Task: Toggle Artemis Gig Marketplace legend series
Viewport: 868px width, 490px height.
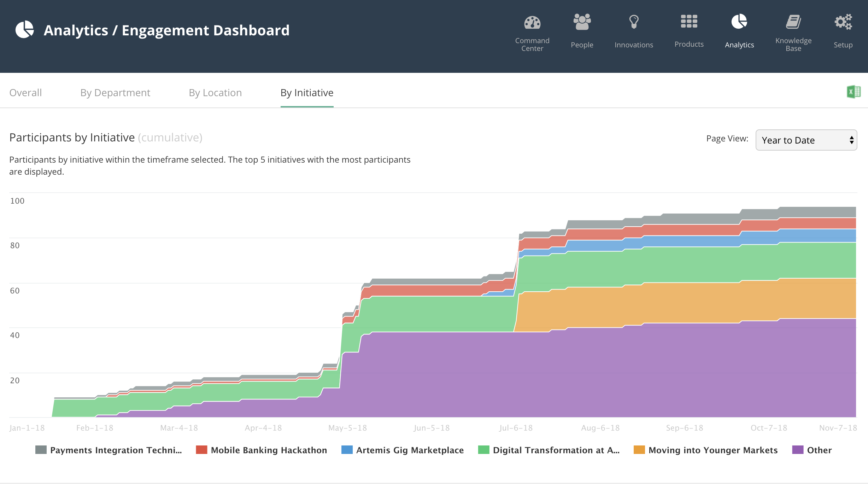Action: point(403,450)
